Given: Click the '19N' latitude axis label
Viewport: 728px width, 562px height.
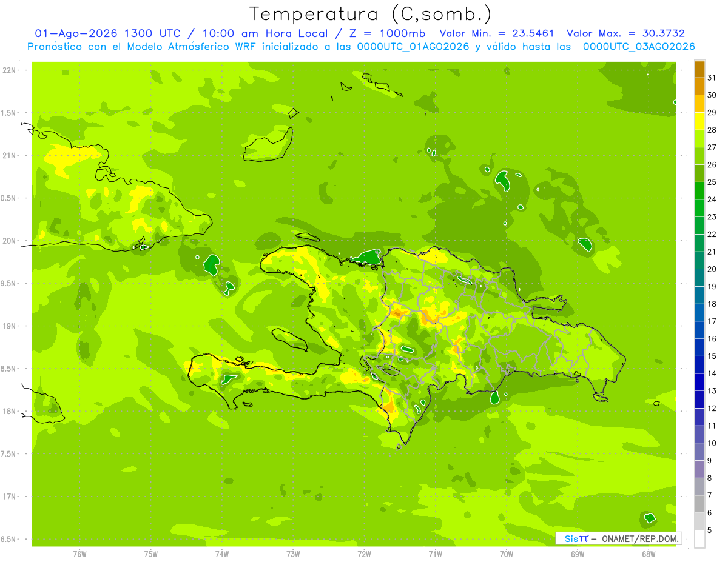Looking at the screenshot, I should pyautogui.click(x=8, y=326).
